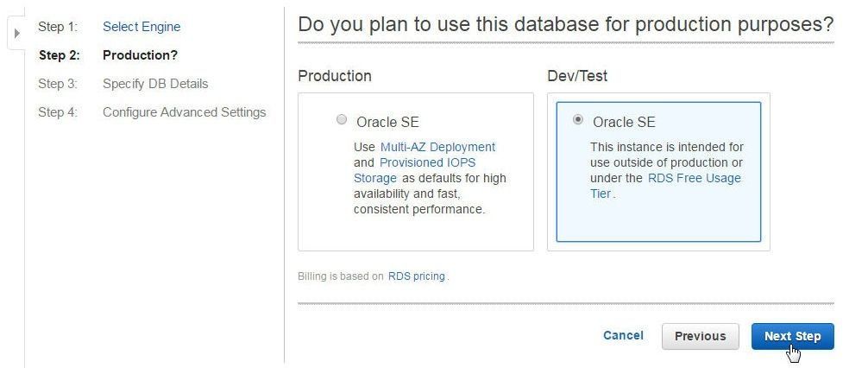The image size is (868, 368).
Task: Select the Production Oracle SE radio button
Action: click(342, 119)
